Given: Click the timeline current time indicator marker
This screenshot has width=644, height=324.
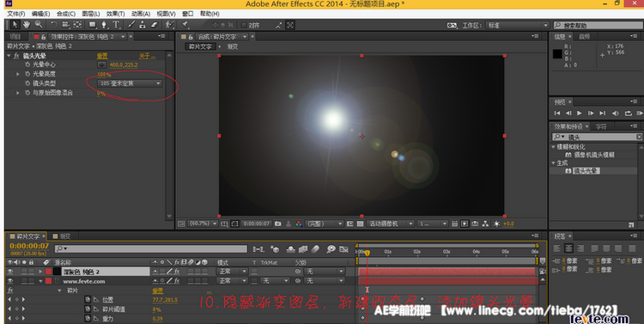Looking at the screenshot, I should pos(368,253).
